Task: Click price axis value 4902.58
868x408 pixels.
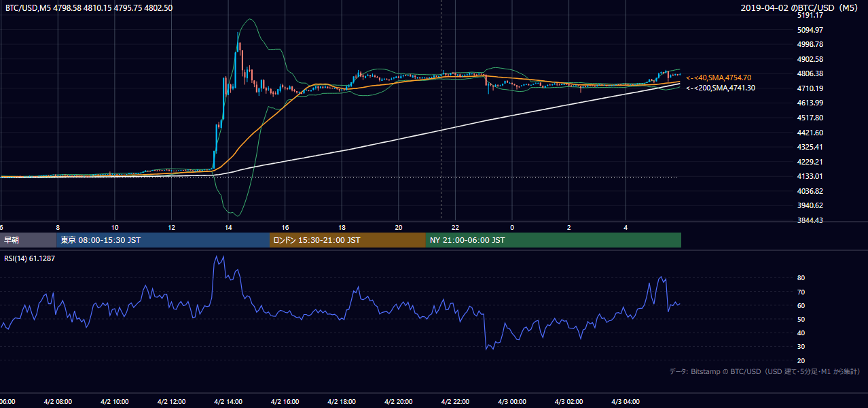Action: tap(810, 59)
